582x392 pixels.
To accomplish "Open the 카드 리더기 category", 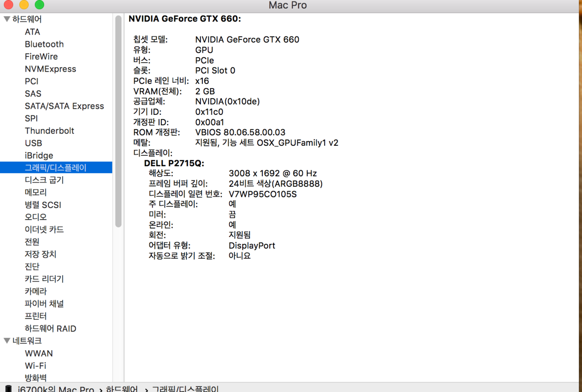I will [x=45, y=279].
